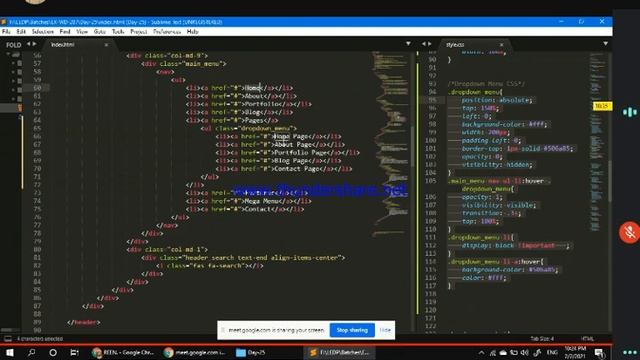Open the Goto menu
Image resolution: width=640 pixels, height=360 pixels.
(100, 31)
